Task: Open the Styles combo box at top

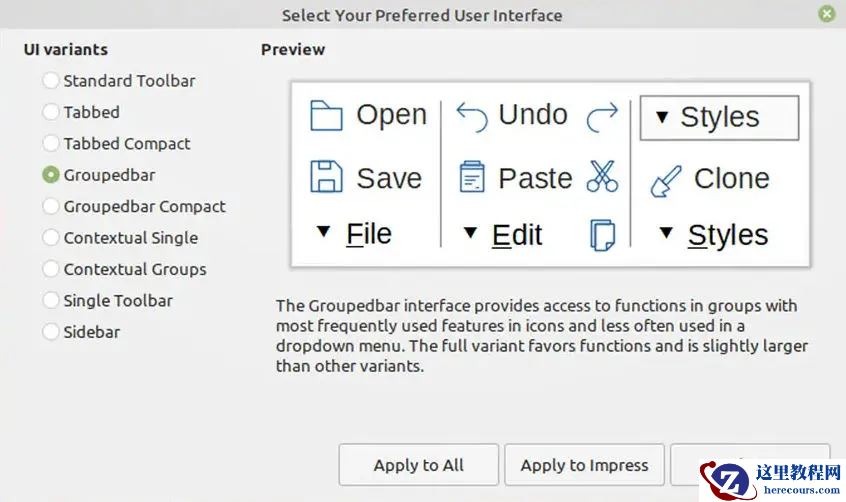Action: pos(718,117)
